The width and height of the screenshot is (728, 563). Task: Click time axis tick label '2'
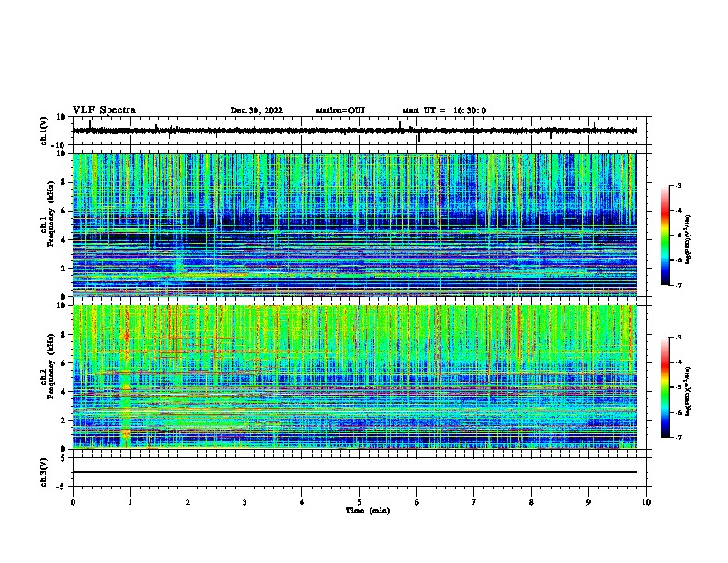click(188, 502)
